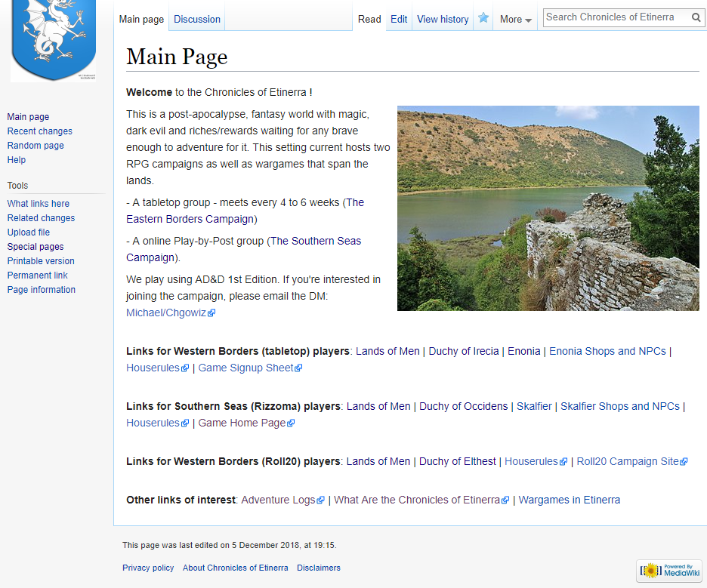Go to Main page in sidebar
The width and height of the screenshot is (707, 588).
(28, 117)
